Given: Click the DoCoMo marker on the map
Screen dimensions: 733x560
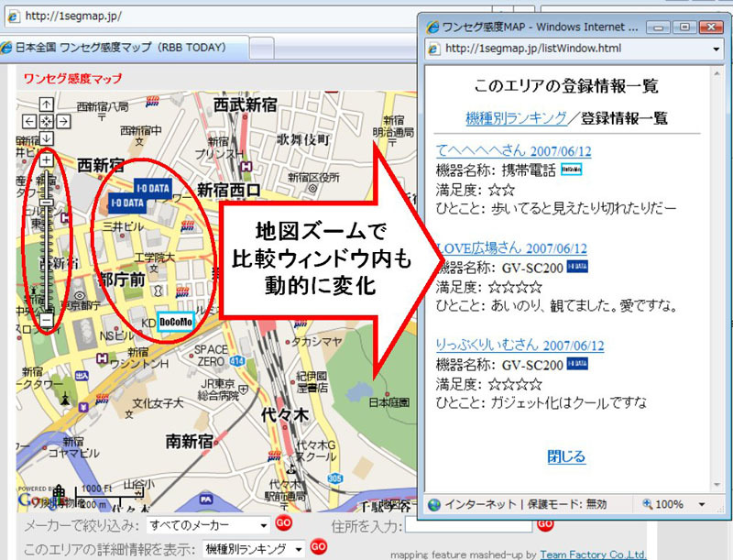Looking at the screenshot, I should tap(175, 322).
